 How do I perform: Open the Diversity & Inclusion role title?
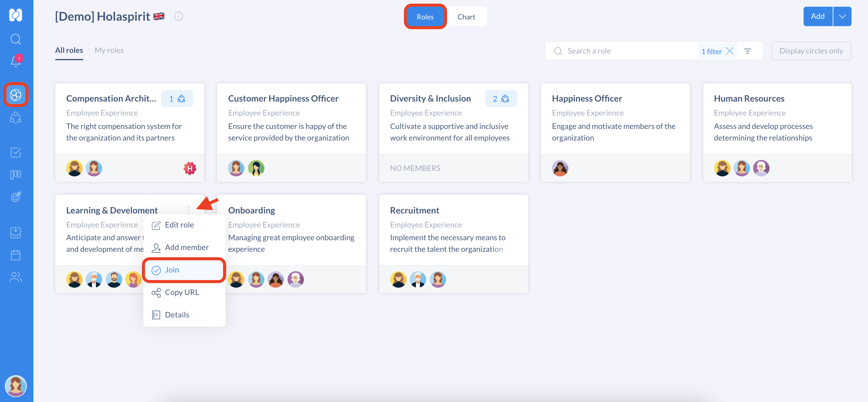pos(430,99)
